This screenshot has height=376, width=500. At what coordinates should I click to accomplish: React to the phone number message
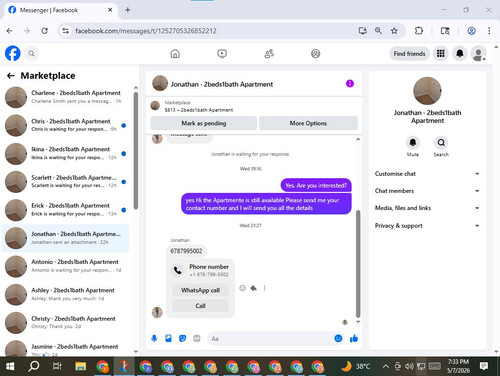[242, 288]
